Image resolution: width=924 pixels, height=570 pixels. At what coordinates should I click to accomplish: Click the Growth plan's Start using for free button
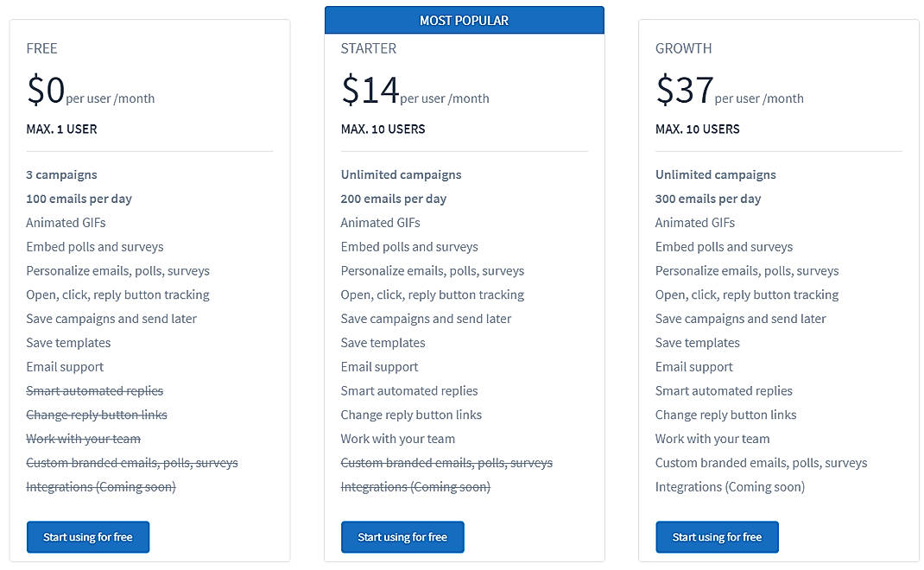[717, 537]
